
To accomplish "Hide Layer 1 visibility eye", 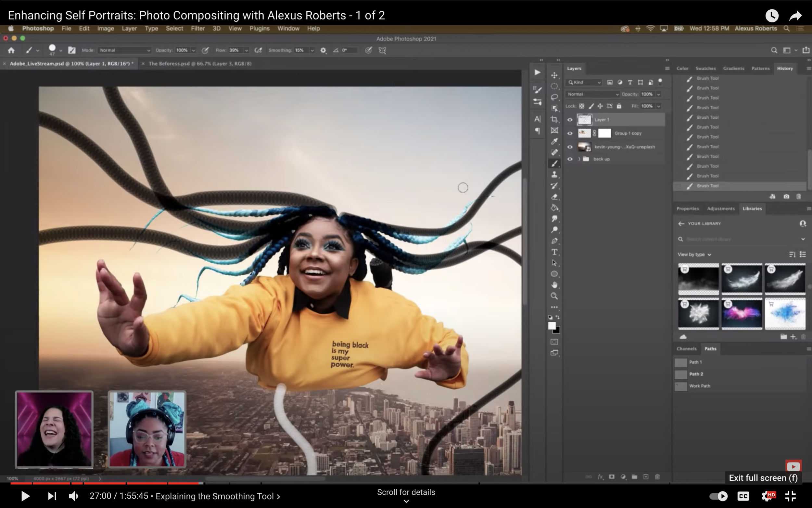I will pos(570,120).
